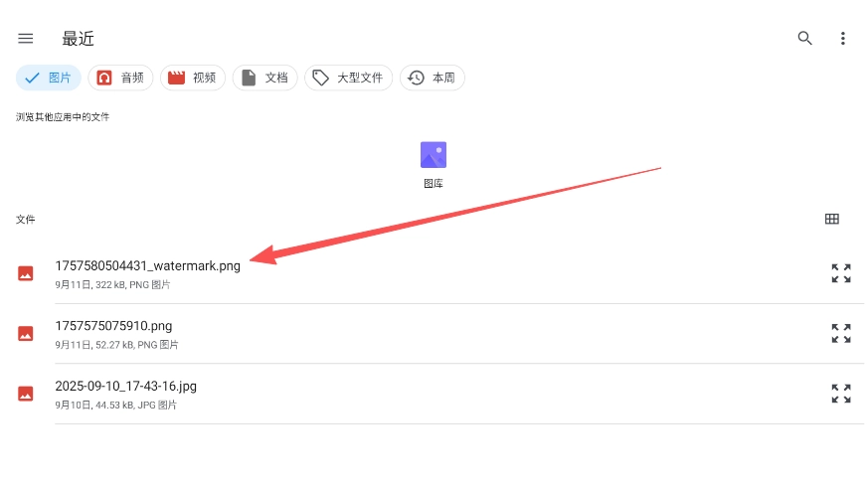Click image thumbnail icon for 2025-09-10_17-43-16.jpg
This screenshot has height=489, width=868.
(26, 394)
